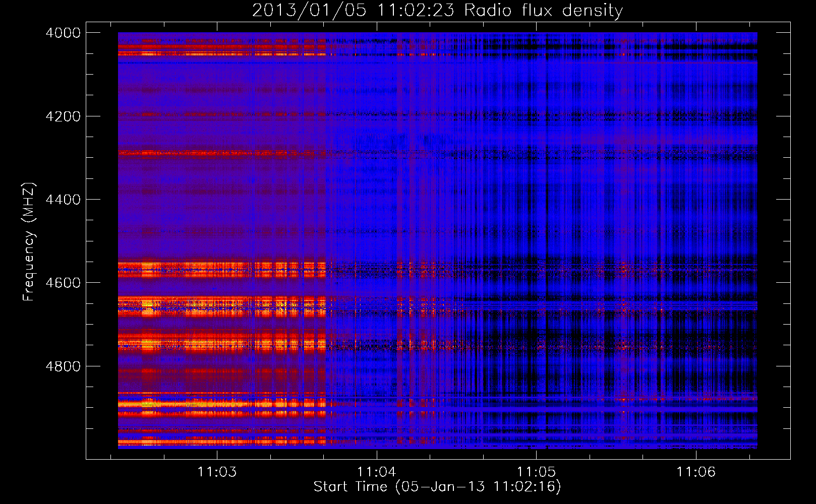
Task: Click the 4200 frequency axis label
Action: (63, 116)
